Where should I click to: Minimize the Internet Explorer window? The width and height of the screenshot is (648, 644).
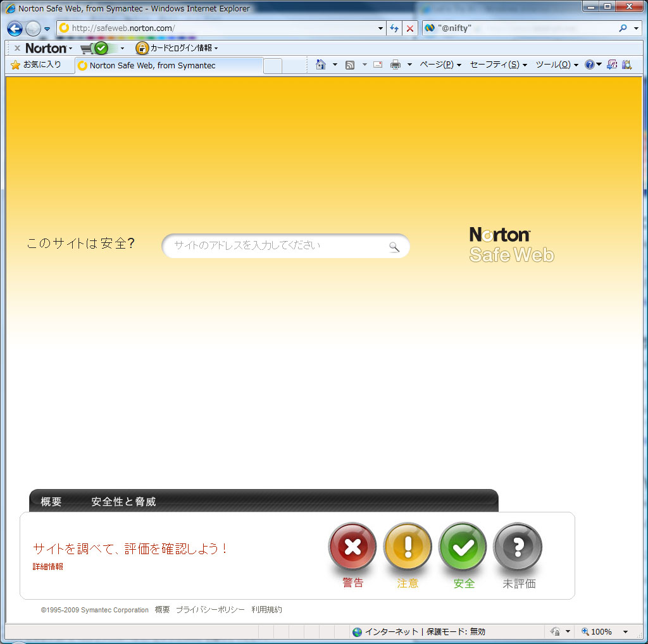pyautogui.click(x=592, y=6)
